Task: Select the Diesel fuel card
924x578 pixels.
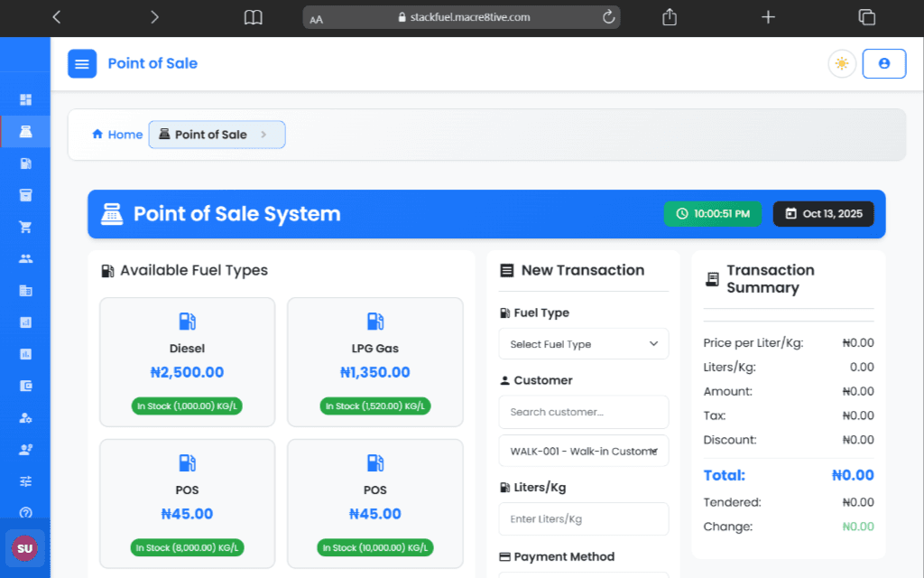Action: (x=187, y=362)
